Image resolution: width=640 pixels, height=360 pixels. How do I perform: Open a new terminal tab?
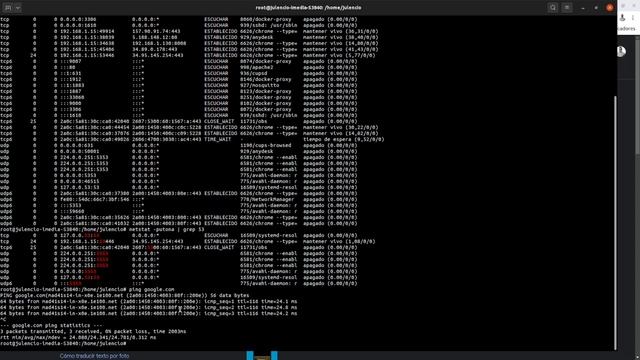[8, 7]
